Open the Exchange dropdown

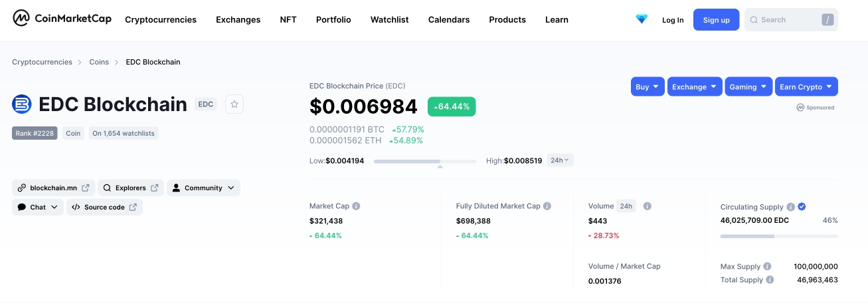pos(695,86)
